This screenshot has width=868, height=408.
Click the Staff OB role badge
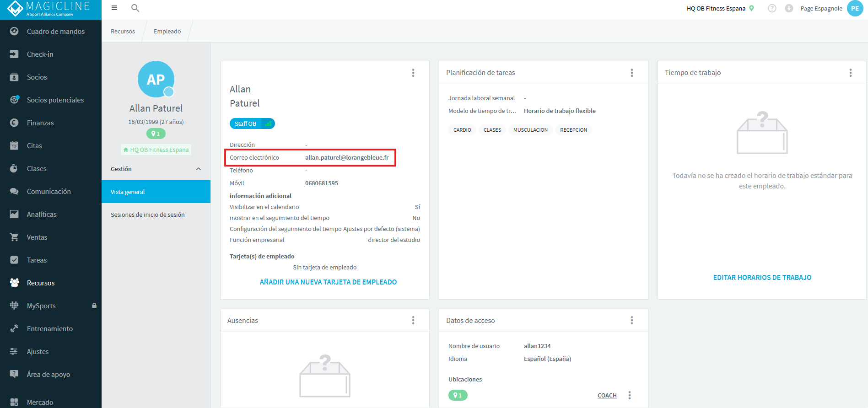[x=252, y=123]
